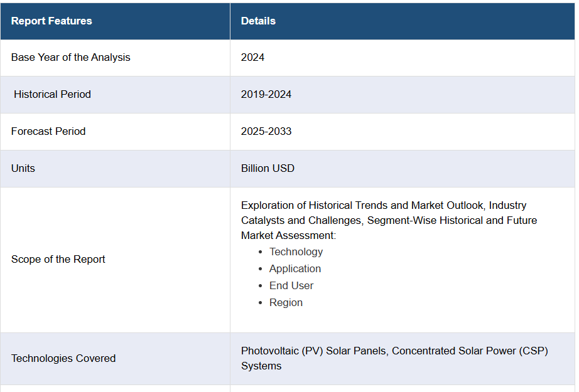The width and height of the screenshot is (579, 392).
Task: Click the Billion USD value
Action: [268, 168]
